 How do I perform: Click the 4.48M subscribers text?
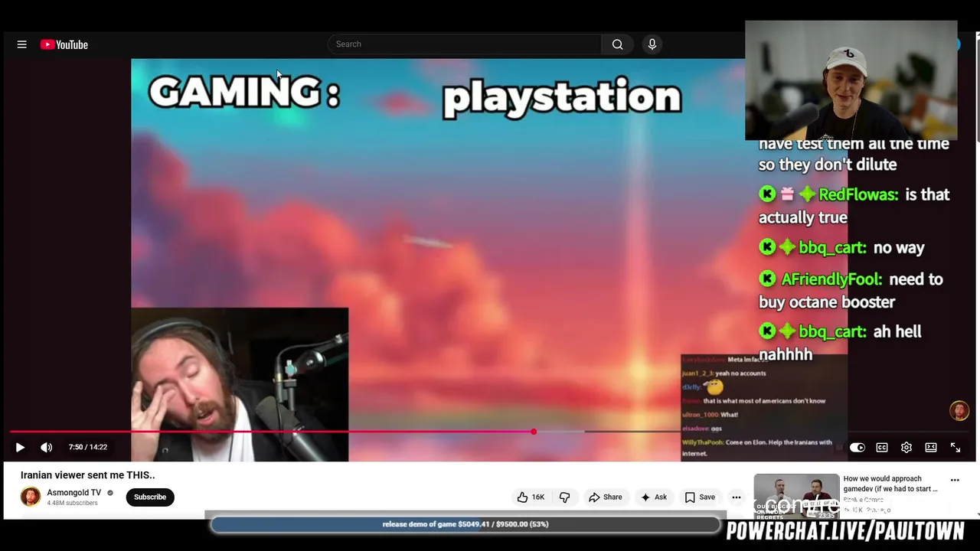click(72, 504)
